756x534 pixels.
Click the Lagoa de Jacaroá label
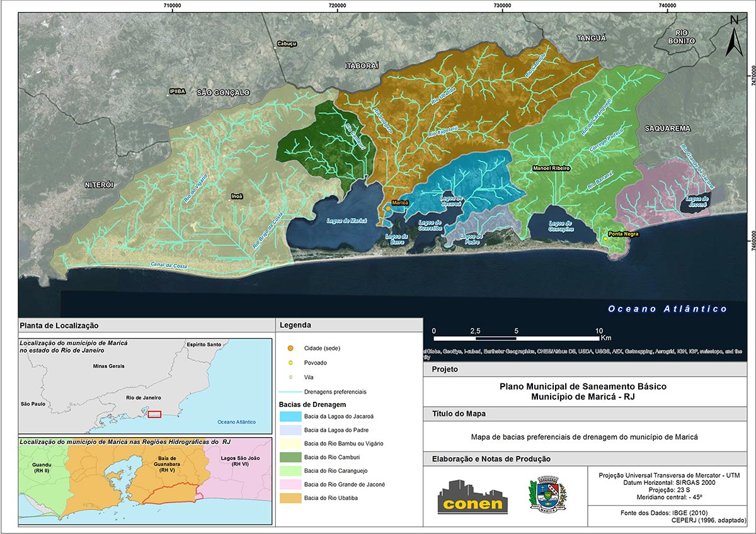point(451,201)
